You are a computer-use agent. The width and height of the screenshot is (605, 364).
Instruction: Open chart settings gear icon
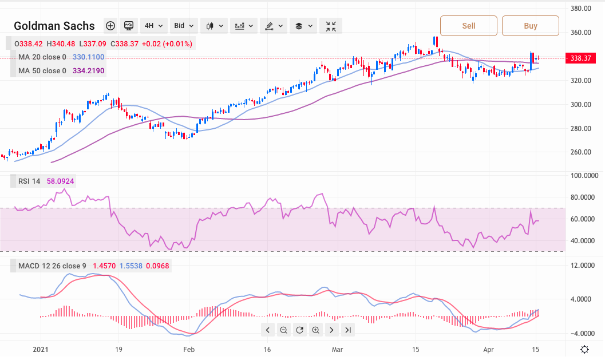[584, 350]
